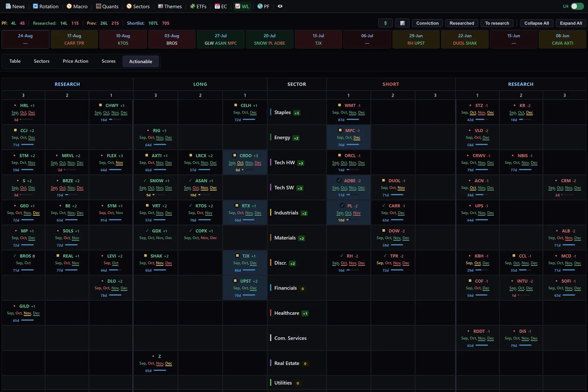The width and height of the screenshot is (588, 392).
Task: Open the News section in top navigation
Action: click(x=15, y=6)
